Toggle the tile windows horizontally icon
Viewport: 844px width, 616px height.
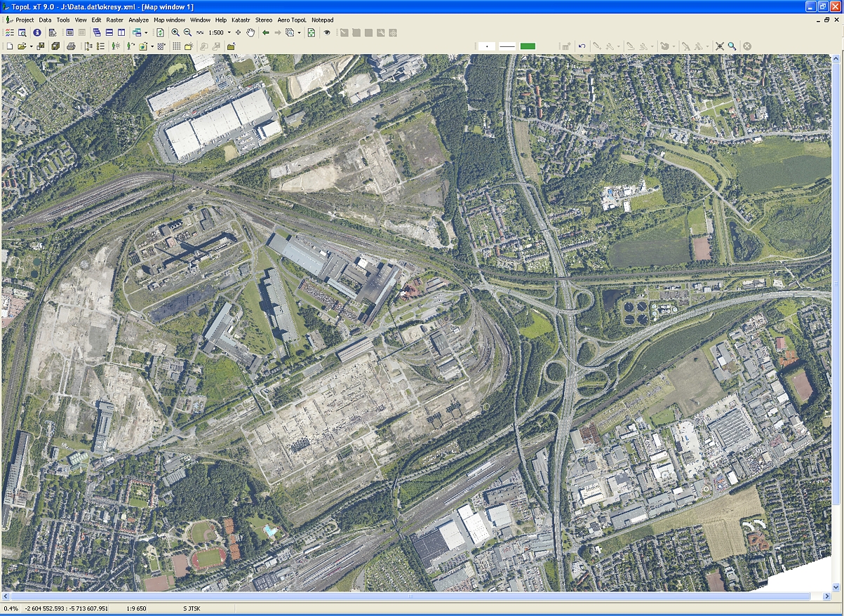(109, 33)
